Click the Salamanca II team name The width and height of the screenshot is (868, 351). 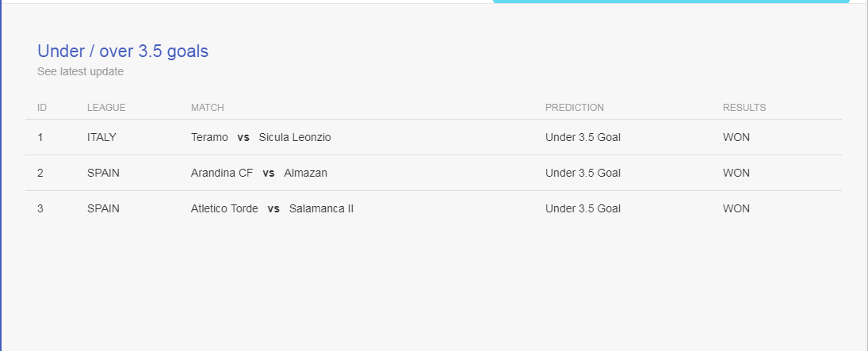[321, 208]
